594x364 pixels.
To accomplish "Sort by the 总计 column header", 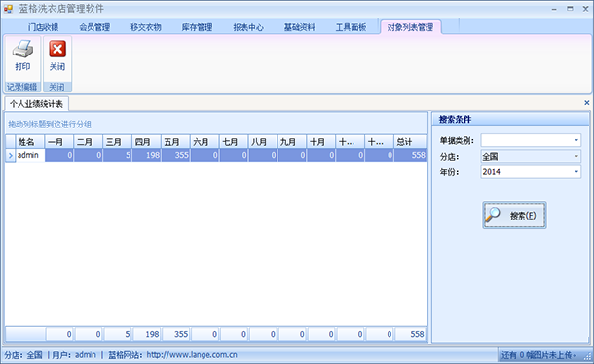I will point(410,142).
